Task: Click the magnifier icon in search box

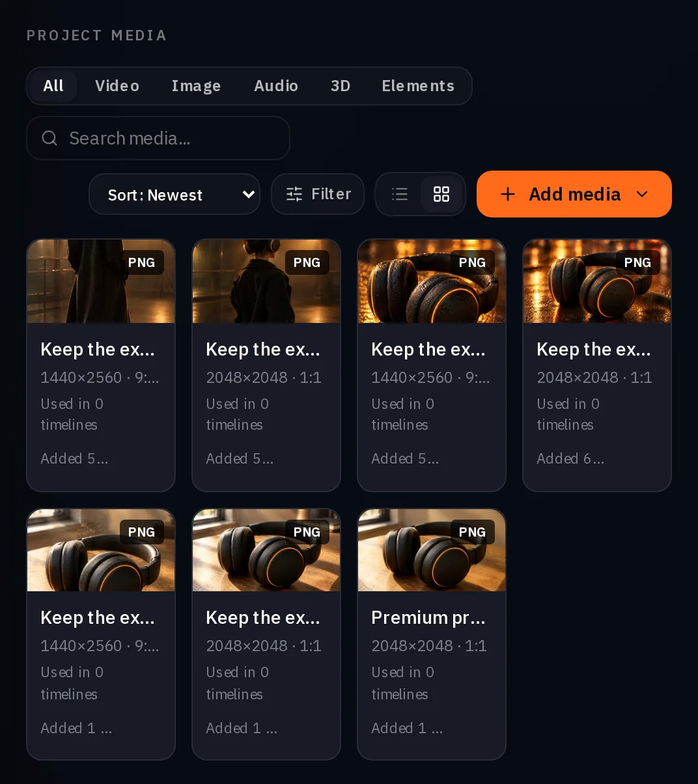Action: (x=49, y=138)
